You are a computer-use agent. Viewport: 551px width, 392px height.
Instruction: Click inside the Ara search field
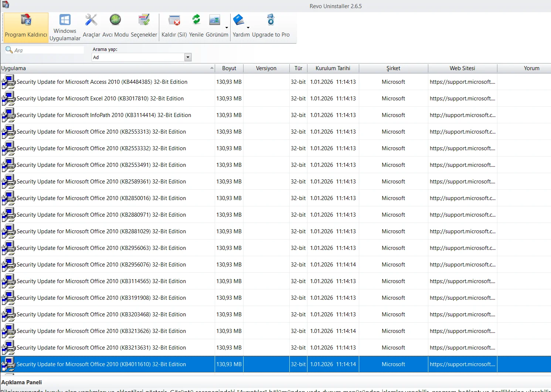pos(48,50)
